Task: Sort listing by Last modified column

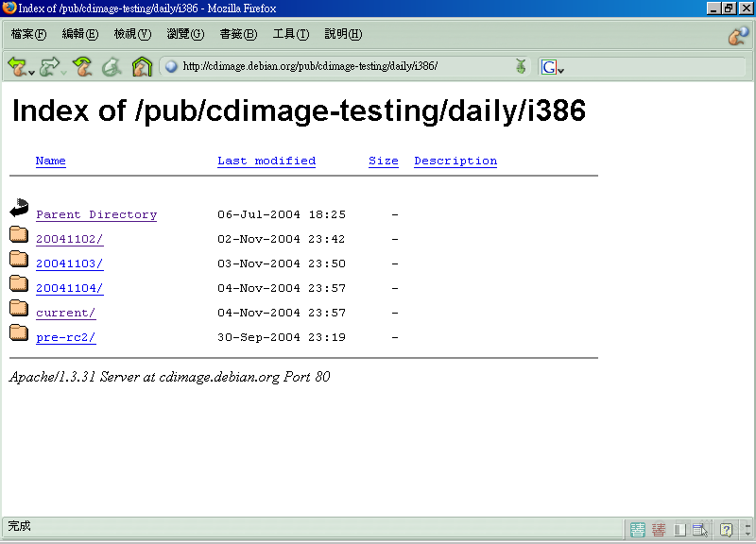Action: 266,161
